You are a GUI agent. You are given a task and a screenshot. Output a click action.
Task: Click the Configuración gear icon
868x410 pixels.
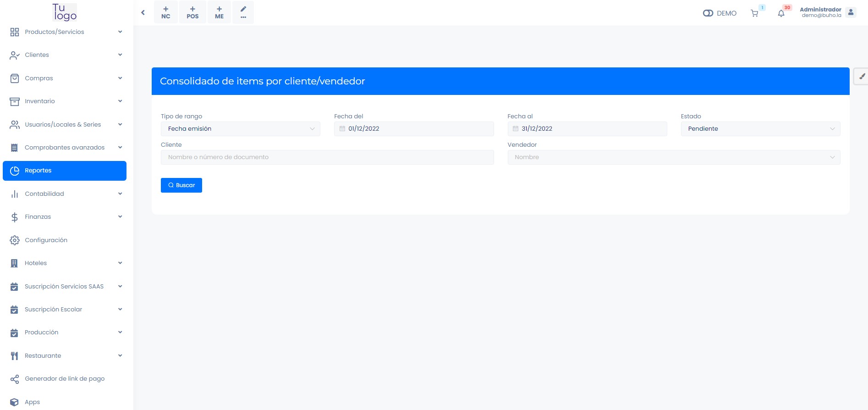(x=15, y=240)
